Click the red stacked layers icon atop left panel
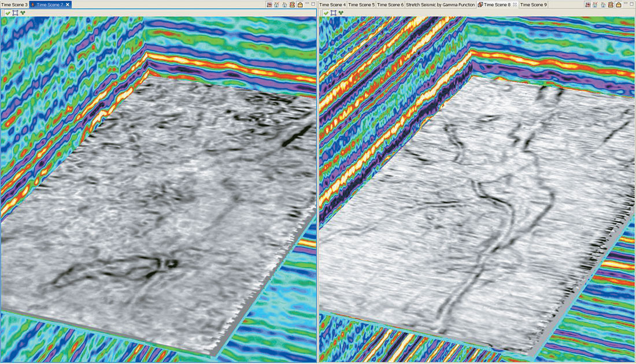The width and height of the screenshot is (636, 364). click(x=292, y=5)
